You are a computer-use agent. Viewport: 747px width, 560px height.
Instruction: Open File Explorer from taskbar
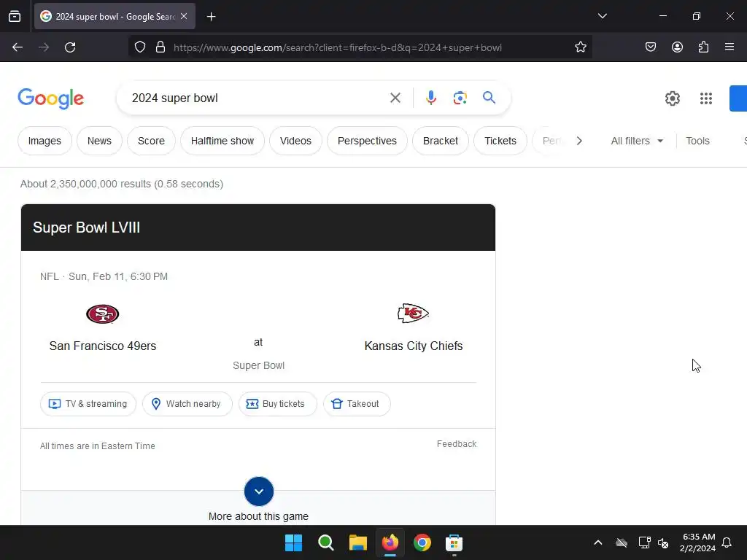[x=357, y=542]
